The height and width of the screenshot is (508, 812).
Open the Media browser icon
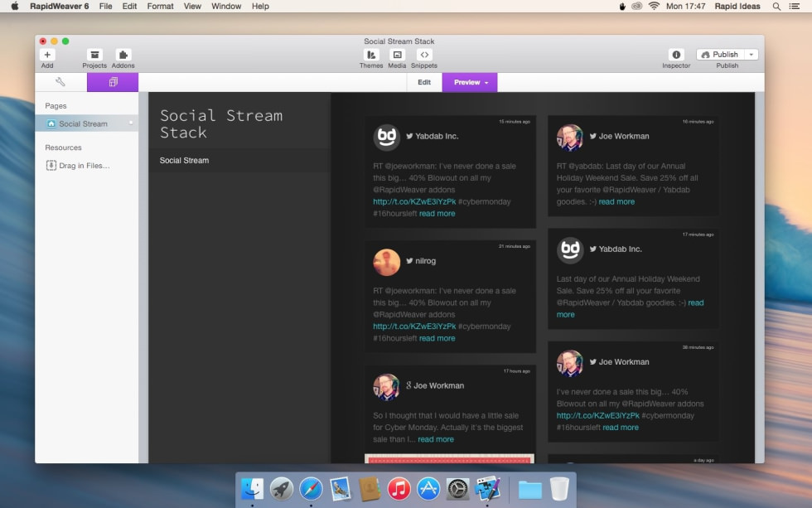tap(397, 55)
